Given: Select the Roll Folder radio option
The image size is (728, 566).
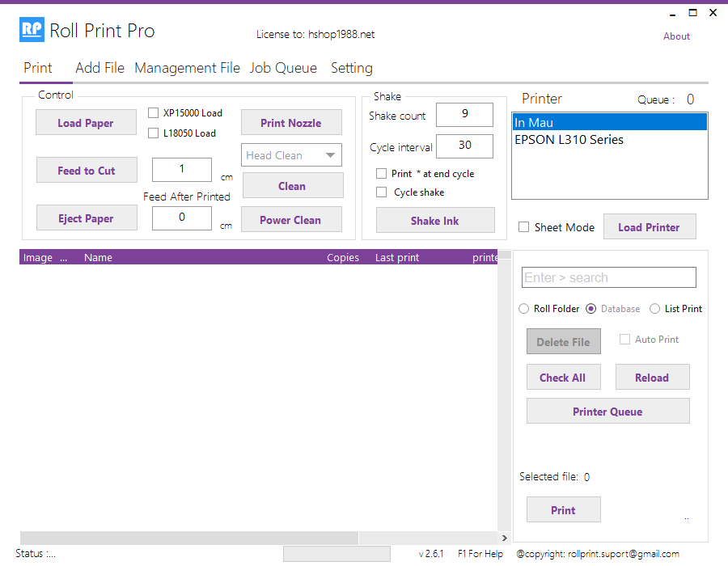Looking at the screenshot, I should (x=524, y=309).
